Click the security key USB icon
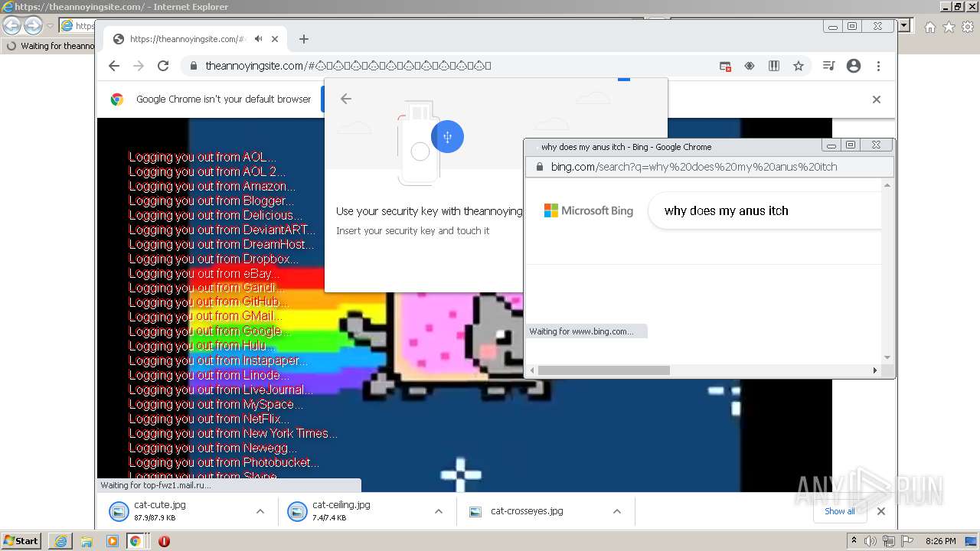This screenshot has height=551, width=980. pos(447,137)
